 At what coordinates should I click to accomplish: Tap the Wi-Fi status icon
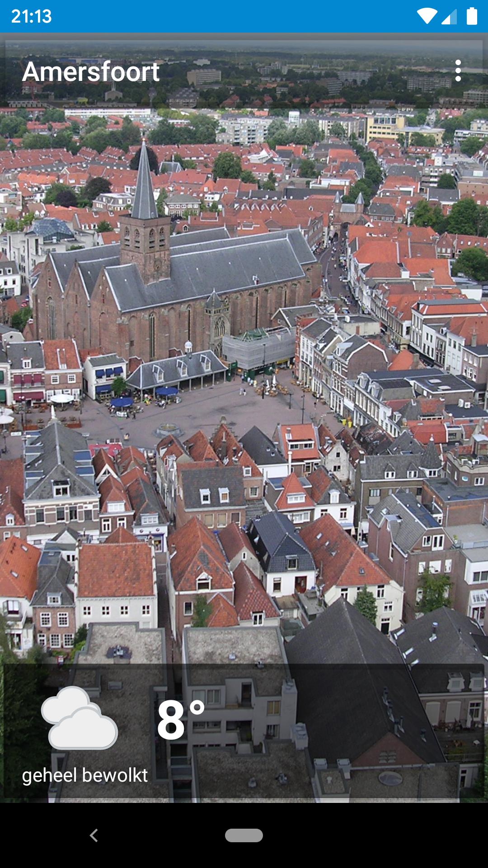coord(427,16)
